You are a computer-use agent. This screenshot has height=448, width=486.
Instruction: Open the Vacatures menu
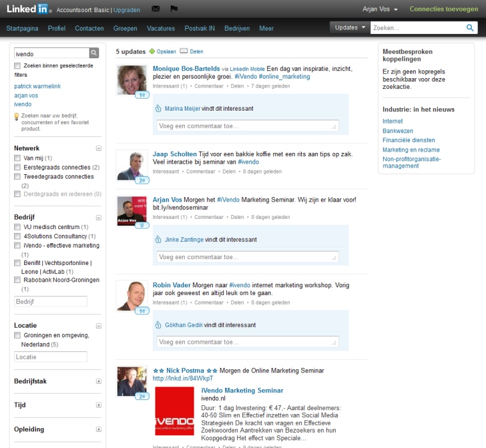[x=161, y=28]
